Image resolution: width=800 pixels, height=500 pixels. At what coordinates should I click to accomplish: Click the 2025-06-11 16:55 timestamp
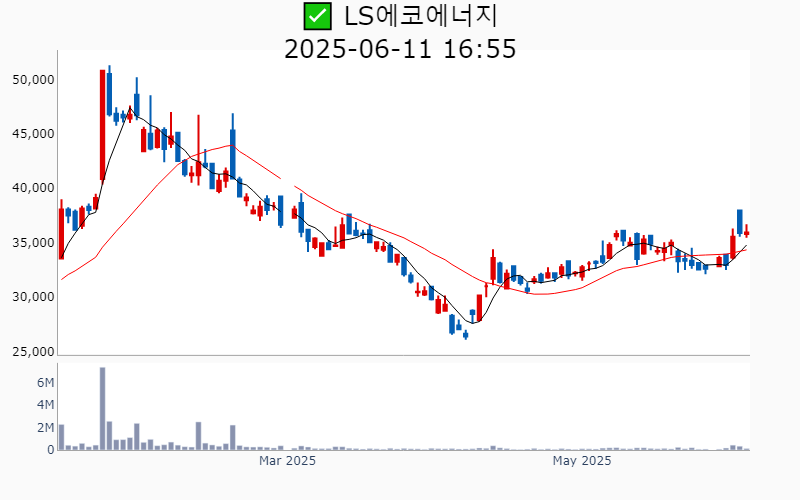click(x=400, y=49)
